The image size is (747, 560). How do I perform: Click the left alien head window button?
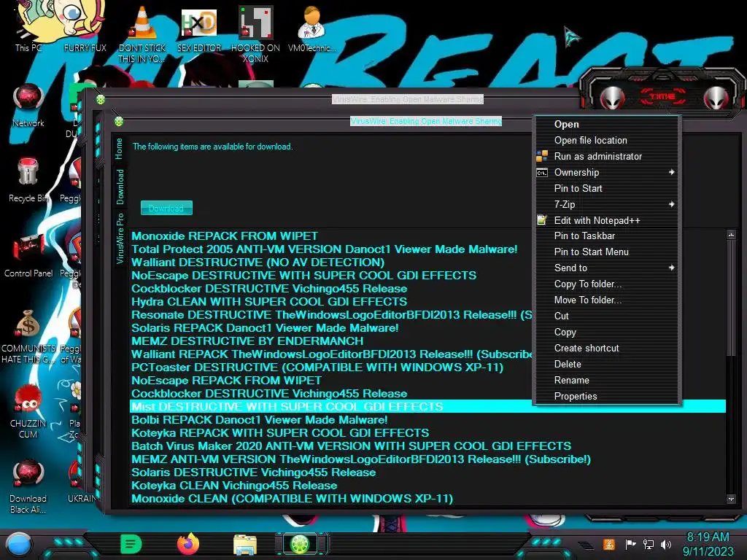tap(612, 98)
